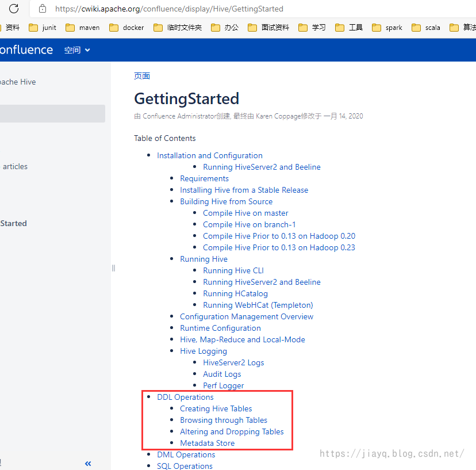
Task: Open the 临时文件夹 bookmark folder
Action: coord(178,28)
